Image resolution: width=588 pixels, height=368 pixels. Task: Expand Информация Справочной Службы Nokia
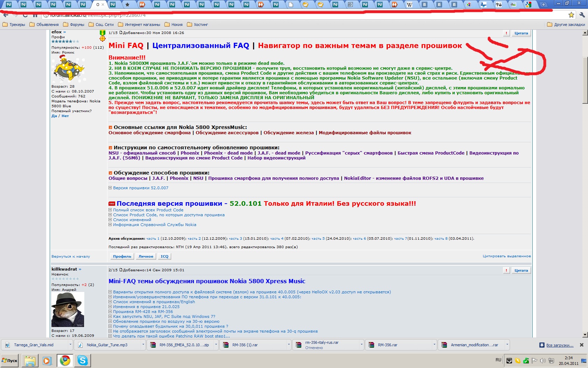coord(152,225)
